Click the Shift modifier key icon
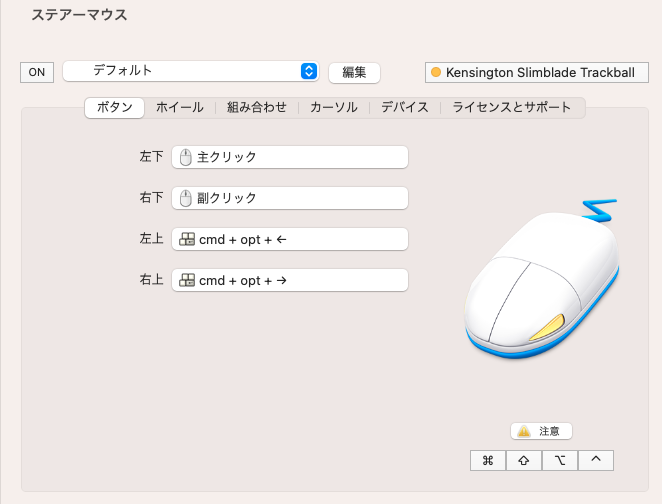This screenshot has height=504, width=662. pyautogui.click(x=524, y=460)
